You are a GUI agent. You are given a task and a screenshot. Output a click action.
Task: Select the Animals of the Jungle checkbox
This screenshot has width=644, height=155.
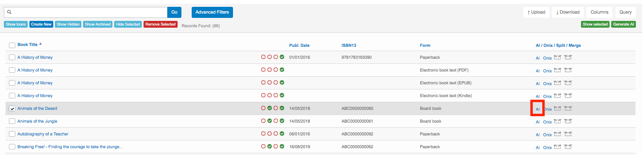(12, 121)
